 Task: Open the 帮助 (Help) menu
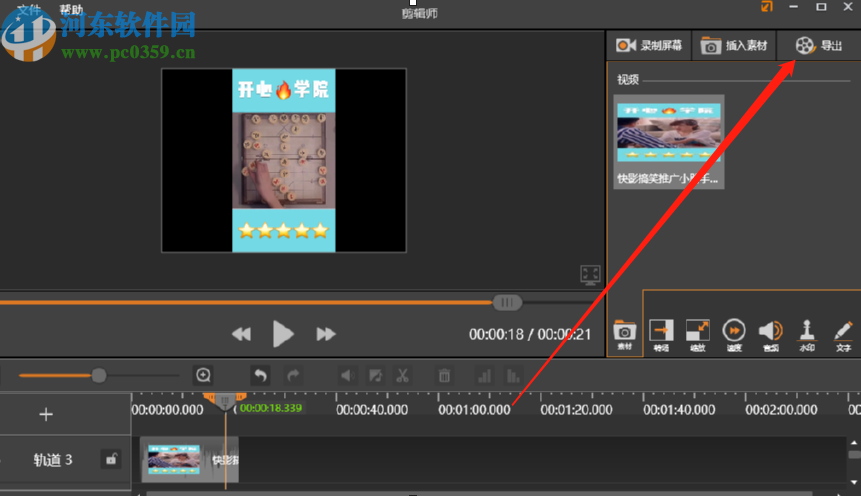(72, 10)
